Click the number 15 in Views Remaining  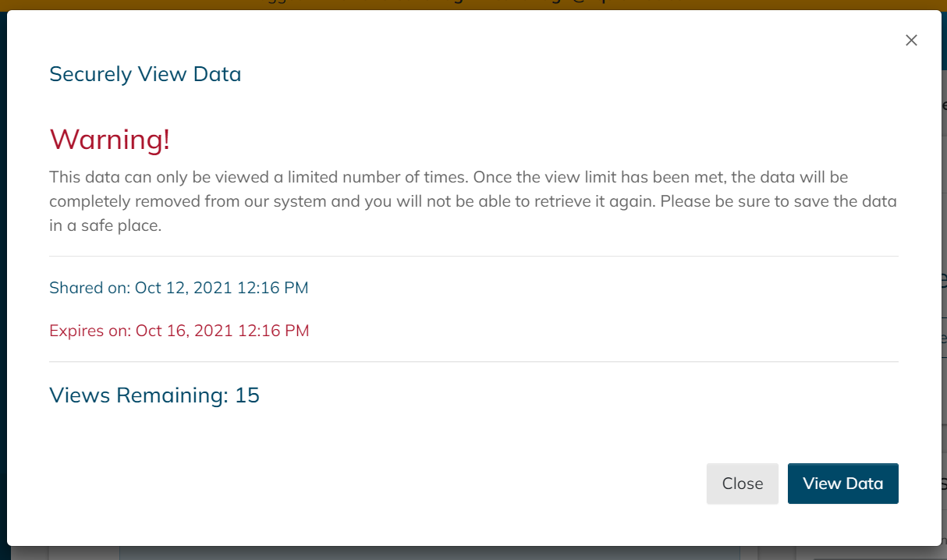click(x=247, y=395)
